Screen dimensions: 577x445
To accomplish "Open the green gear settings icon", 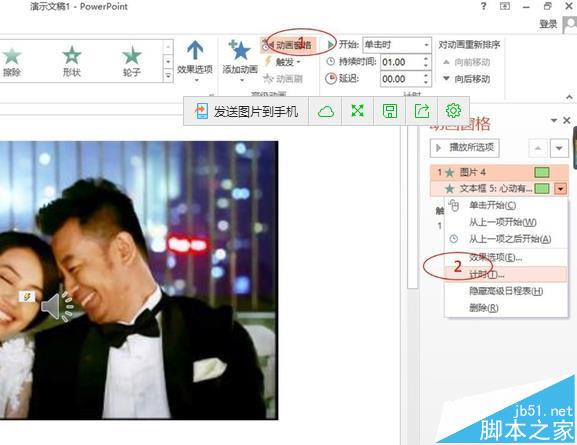I will (453, 111).
